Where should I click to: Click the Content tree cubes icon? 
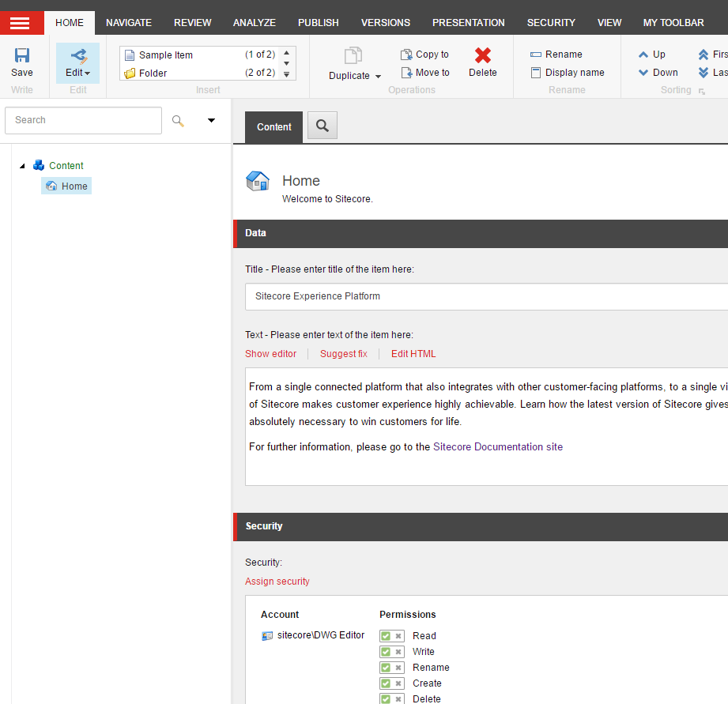pyautogui.click(x=39, y=165)
